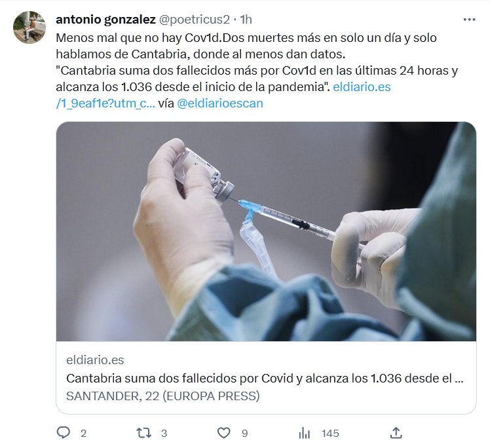Visit the @eldiarioescan mention
Screen dimensions: 490x448
pyautogui.click(x=220, y=103)
